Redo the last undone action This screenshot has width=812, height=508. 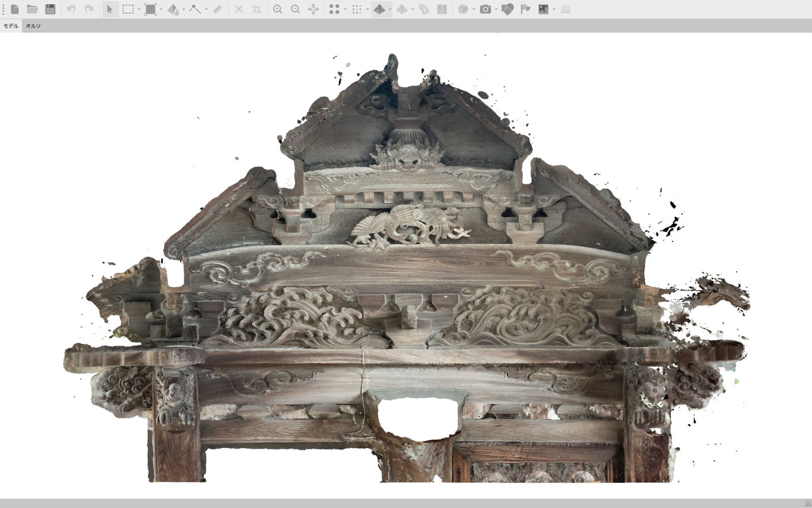pyautogui.click(x=89, y=9)
